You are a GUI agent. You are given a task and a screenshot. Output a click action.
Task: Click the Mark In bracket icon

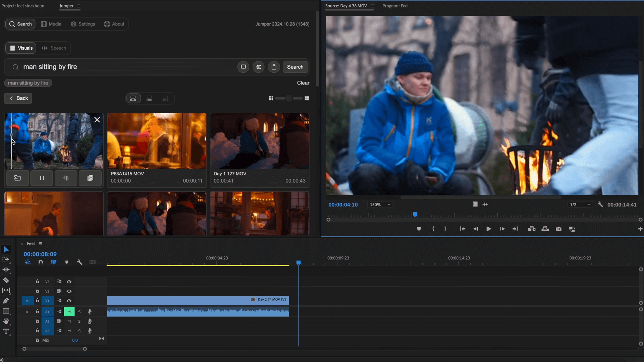433,229
